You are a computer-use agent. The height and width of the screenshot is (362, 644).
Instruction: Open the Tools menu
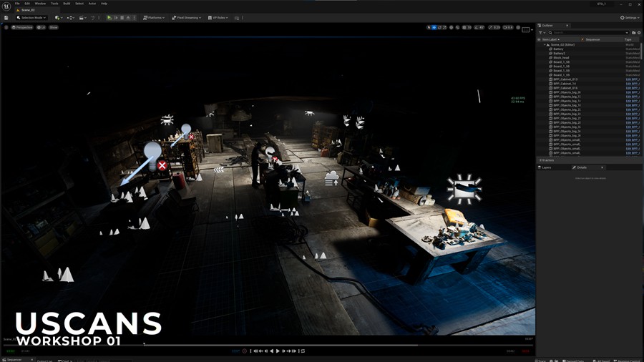pyautogui.click(x=54, y=4)
